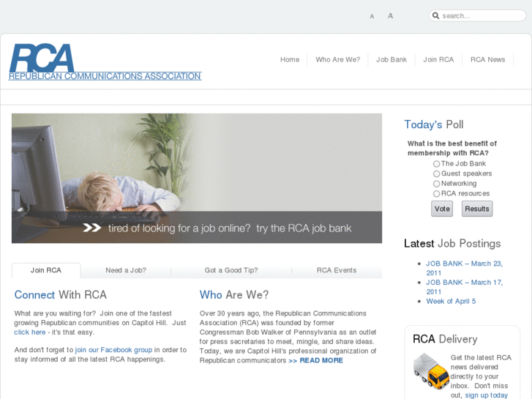Open JOB BANK – March 17, 2011 posting
The height and width of the screenshot is (399, 532).
click(464, 287)
